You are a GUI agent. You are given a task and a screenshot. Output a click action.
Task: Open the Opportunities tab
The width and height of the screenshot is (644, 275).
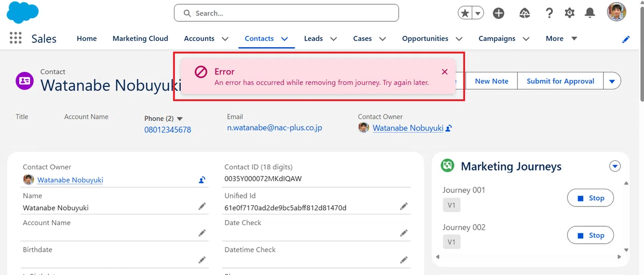[x=425, y=39]
